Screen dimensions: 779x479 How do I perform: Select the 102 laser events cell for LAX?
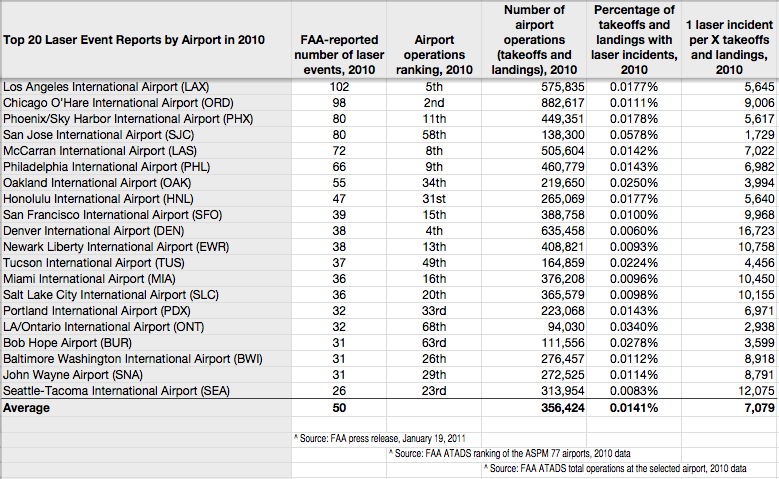click(339, 87)
